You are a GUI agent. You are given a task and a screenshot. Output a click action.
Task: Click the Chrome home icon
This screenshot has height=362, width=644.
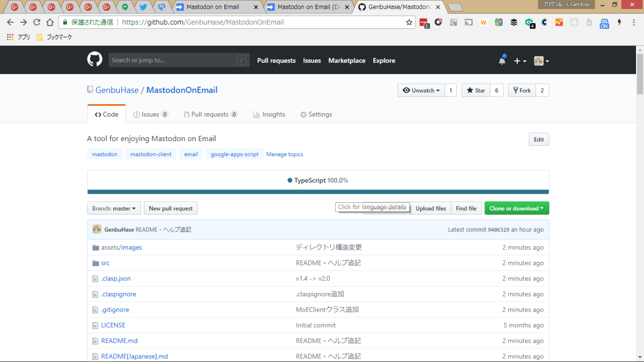50,22
